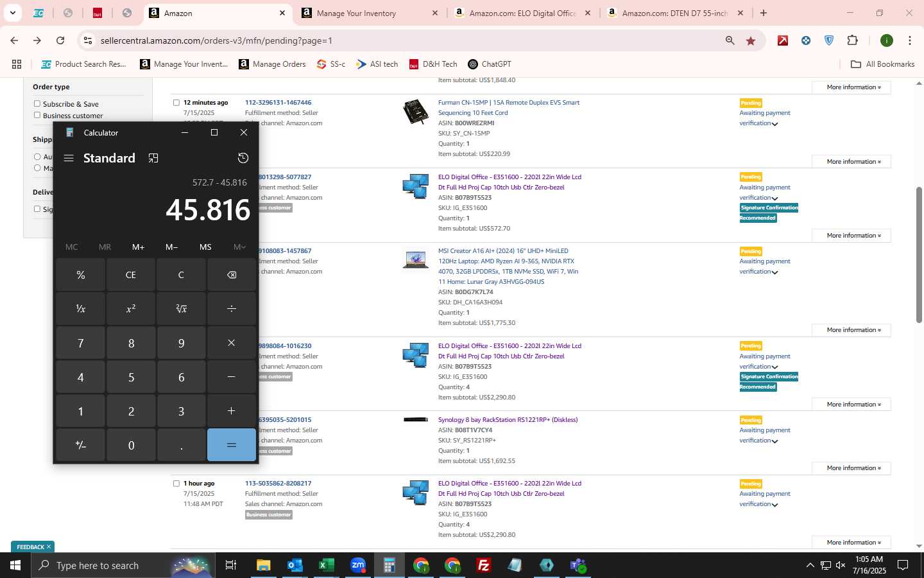Expand payment verification for Furman order
This screenshot has height=578, width=924.
click(774, 124)
